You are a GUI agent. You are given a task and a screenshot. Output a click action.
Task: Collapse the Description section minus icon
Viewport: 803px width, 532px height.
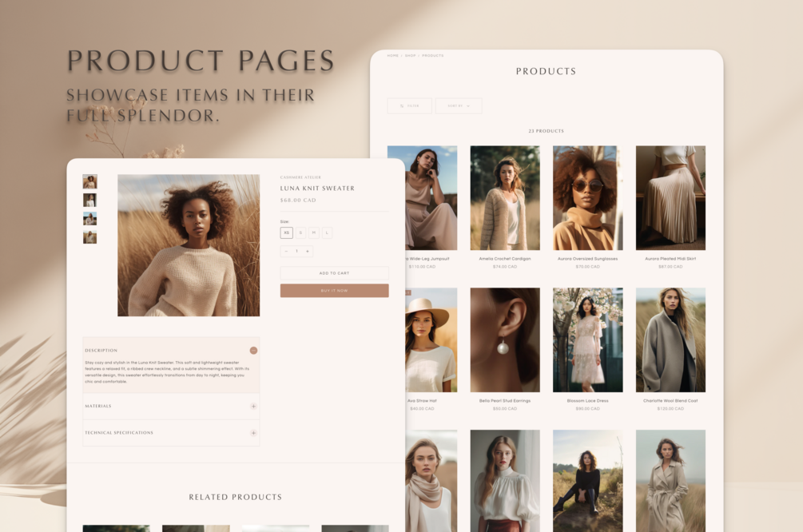tap(253, 350)
